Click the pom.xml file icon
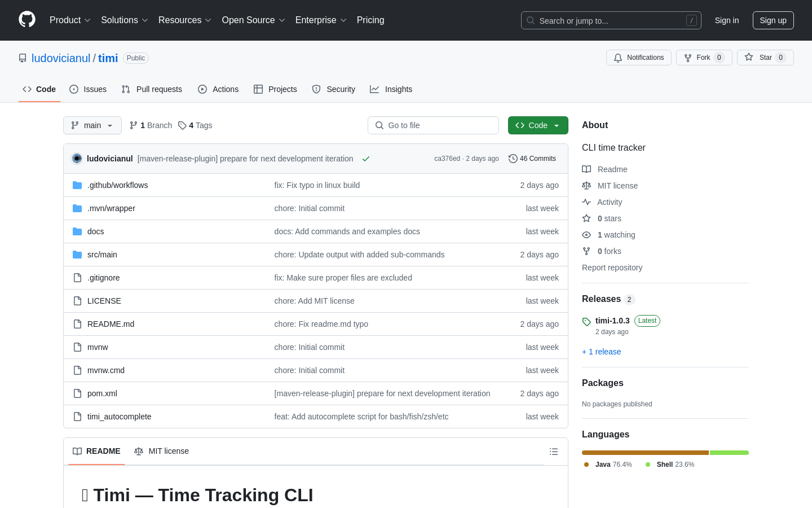 click(x=77, y=393)
